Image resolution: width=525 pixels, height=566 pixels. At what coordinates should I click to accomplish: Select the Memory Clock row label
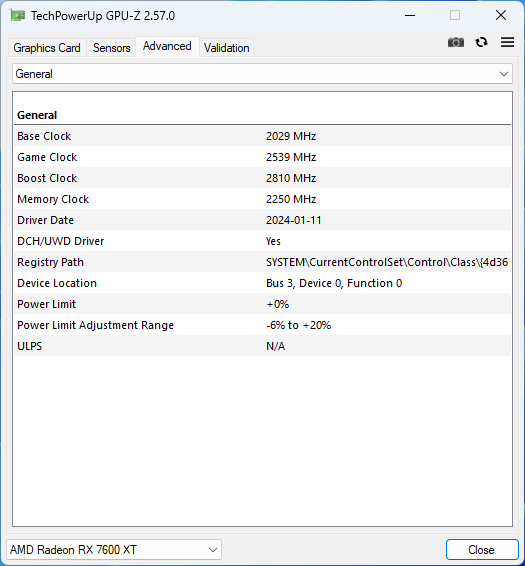pos(53,199)
